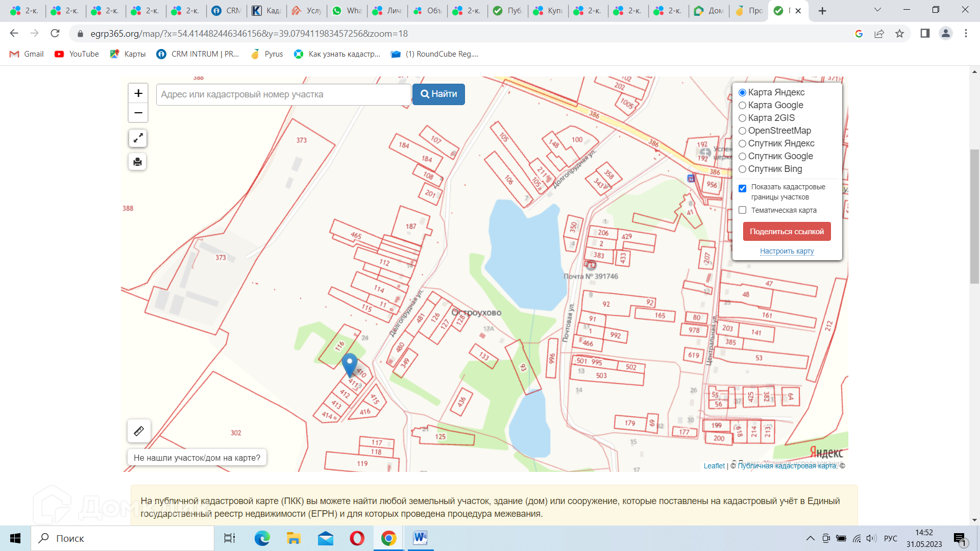Bookmark this page with star icon
The image size is (980, 551).
899,34
